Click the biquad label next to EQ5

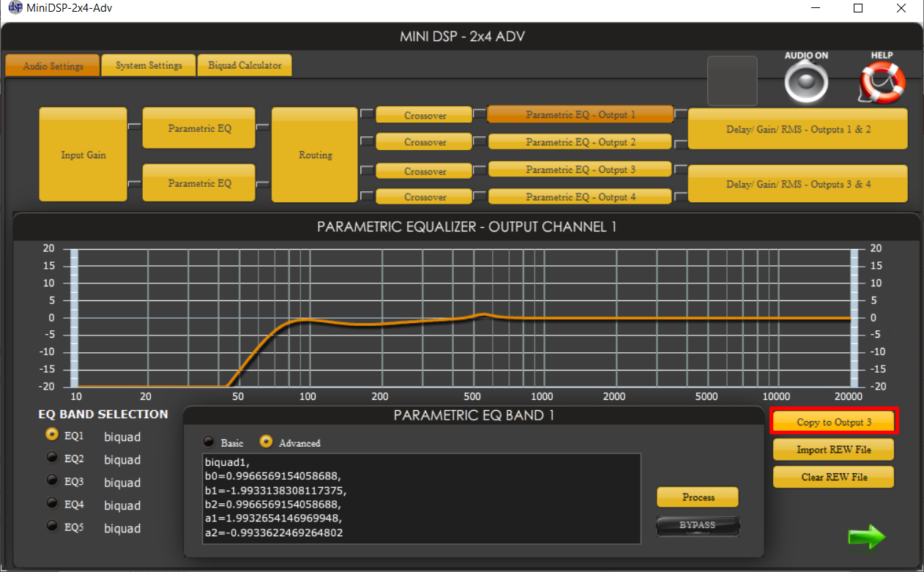122,528
